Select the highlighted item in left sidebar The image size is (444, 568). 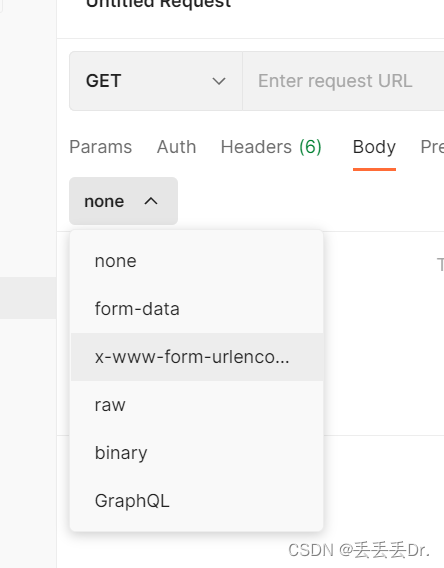click(x=28, y=298)
